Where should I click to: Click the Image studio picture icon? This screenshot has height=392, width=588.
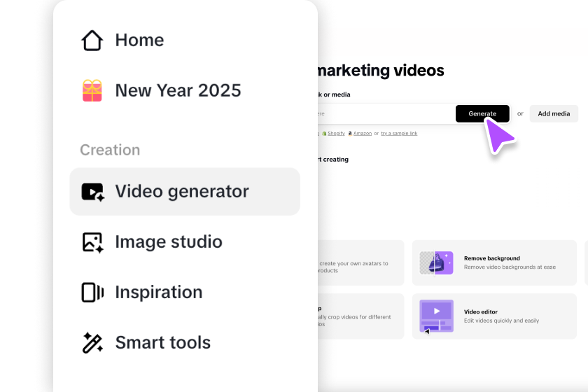tap(92, 242)
